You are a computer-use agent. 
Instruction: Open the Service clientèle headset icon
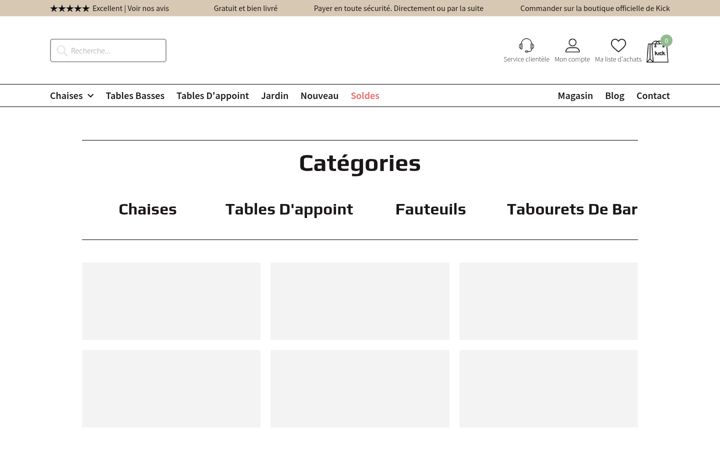526,45
